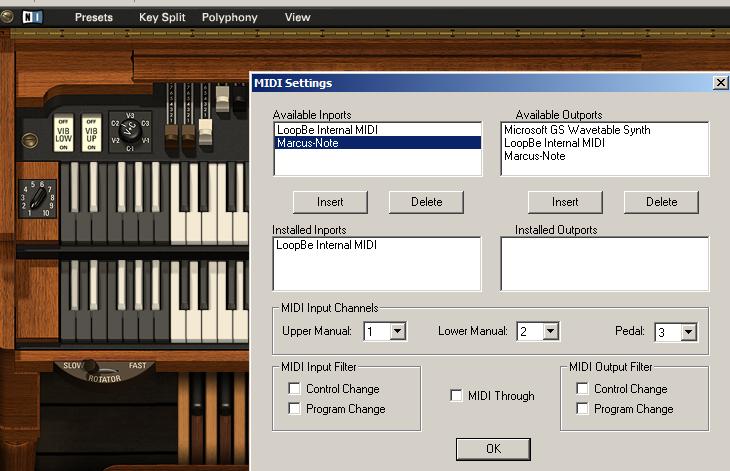Enable Program Change in MIDI Input Filter
The width and height of the screenshot is (730, 471).
[294, 409]
